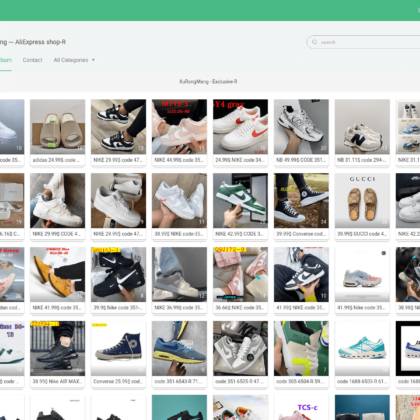
Task: Open the white sneaker worn with jeans thumbnail
Action: tap(57, 200)
